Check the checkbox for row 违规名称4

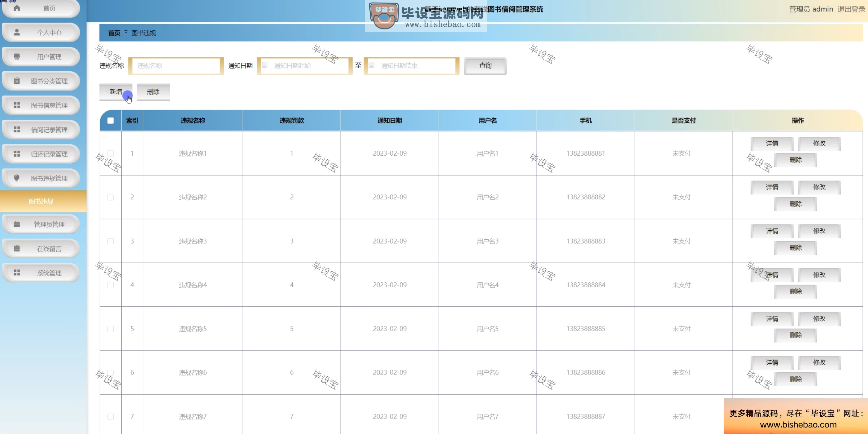pos(111,285)
